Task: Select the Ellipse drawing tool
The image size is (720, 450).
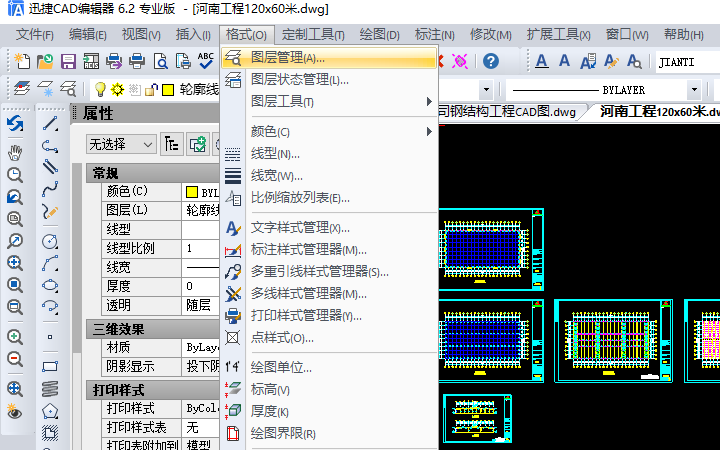Action: point(50,285)
